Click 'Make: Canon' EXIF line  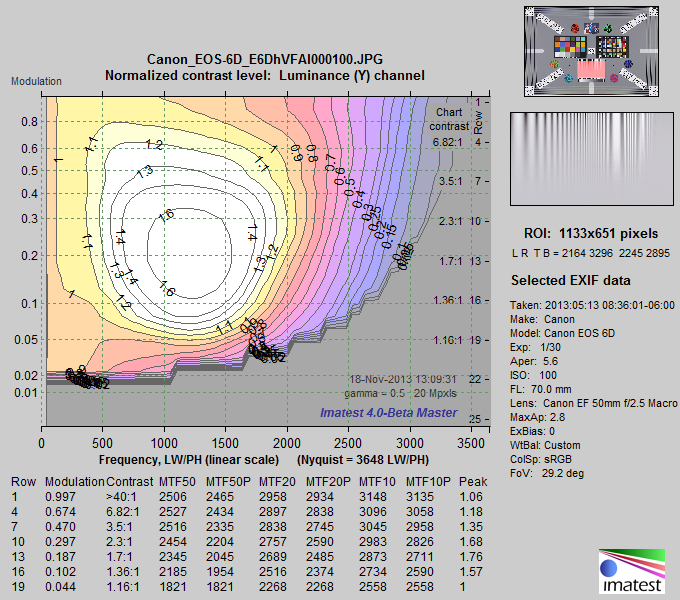(x=543, y=320)
